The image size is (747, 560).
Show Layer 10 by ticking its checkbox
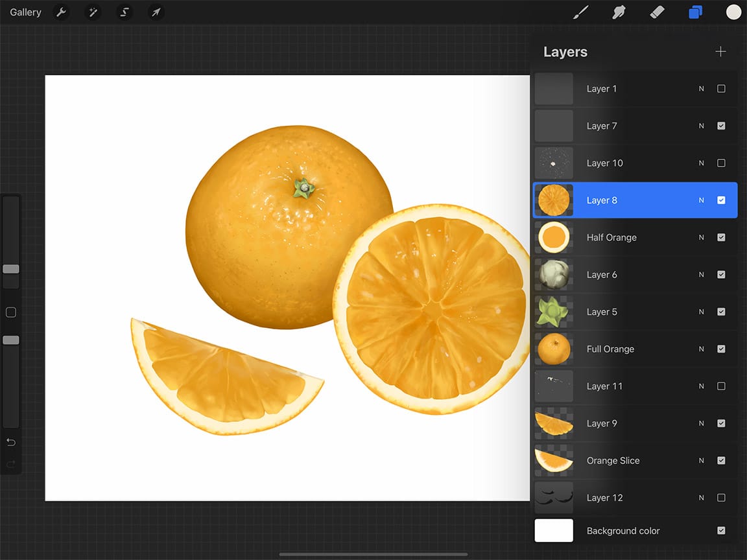pos(721,163)
